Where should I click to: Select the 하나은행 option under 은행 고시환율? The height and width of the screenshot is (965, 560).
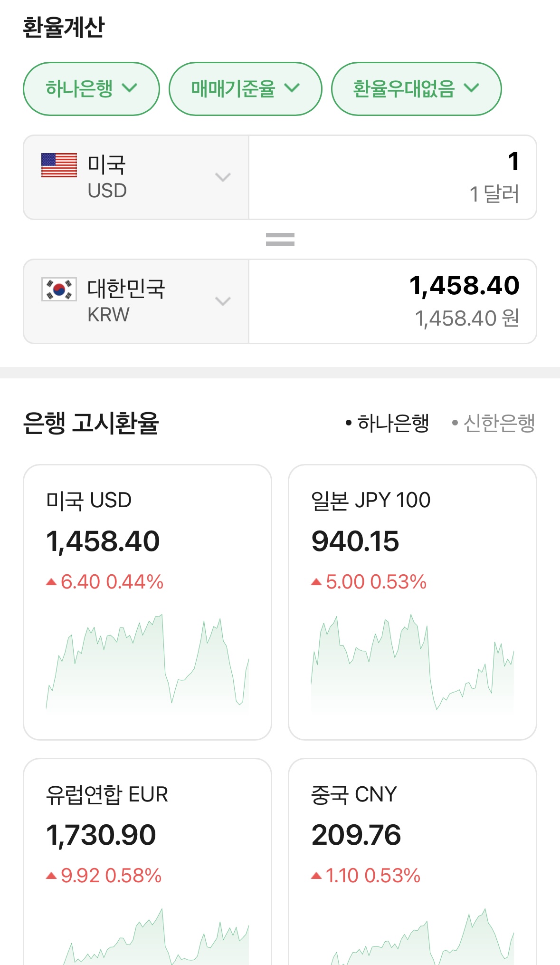pyautogui.click(x=388, y=423)
